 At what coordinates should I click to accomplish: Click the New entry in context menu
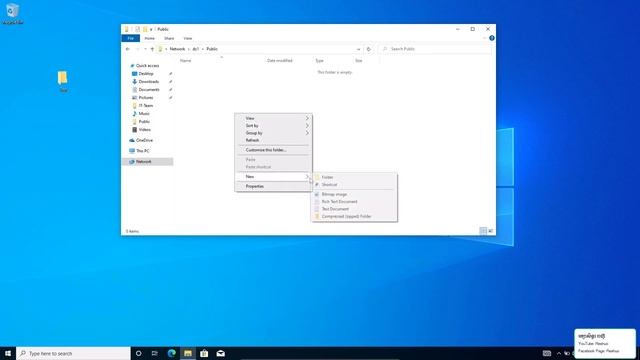point(273,177)
